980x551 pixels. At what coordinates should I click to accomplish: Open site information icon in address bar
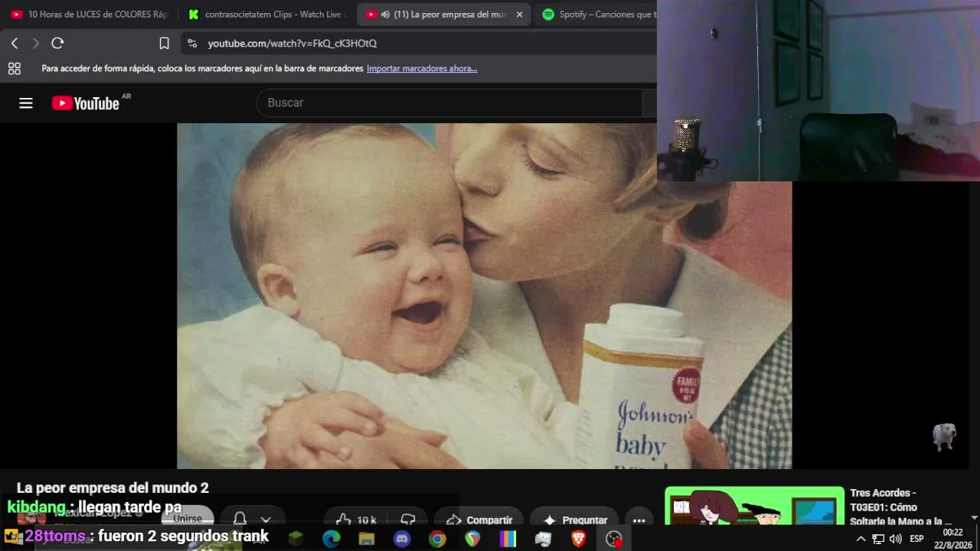tap(192, 44)
